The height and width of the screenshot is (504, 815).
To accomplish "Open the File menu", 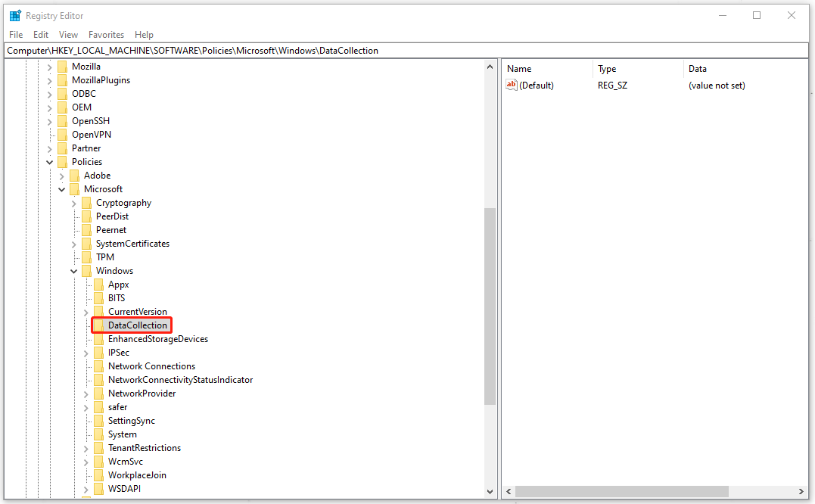I will pyautogui.click(x=16, y=35).
